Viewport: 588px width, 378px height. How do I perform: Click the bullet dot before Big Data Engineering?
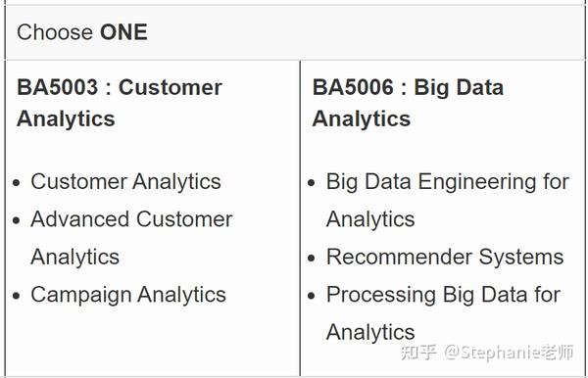[x=311, y=183]
